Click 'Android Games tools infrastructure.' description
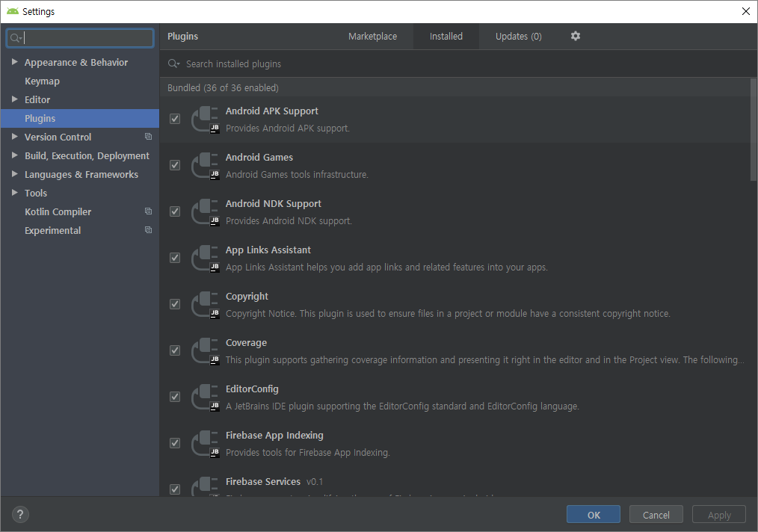758x532 pixels. [x=297, y=174]
